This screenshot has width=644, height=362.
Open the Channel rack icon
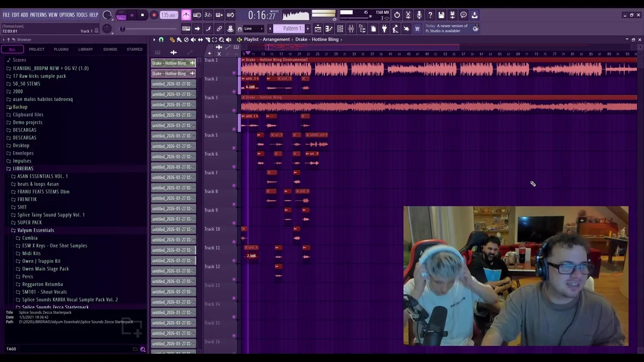[x=340, y=29]
